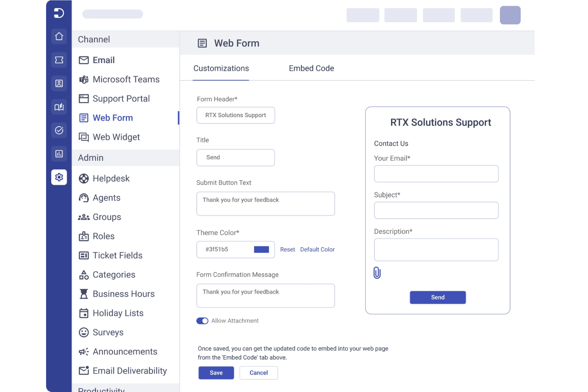588x392 pixels.
Task: Open the theme color swatch
Action: [261, 249]
